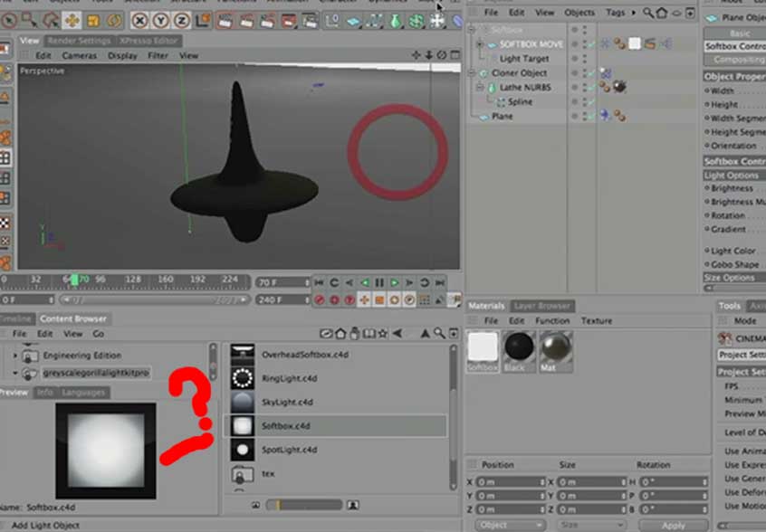Toggle the Cloner Object enable checkmark
Screen dimensions: 766x532
[591, 73]
